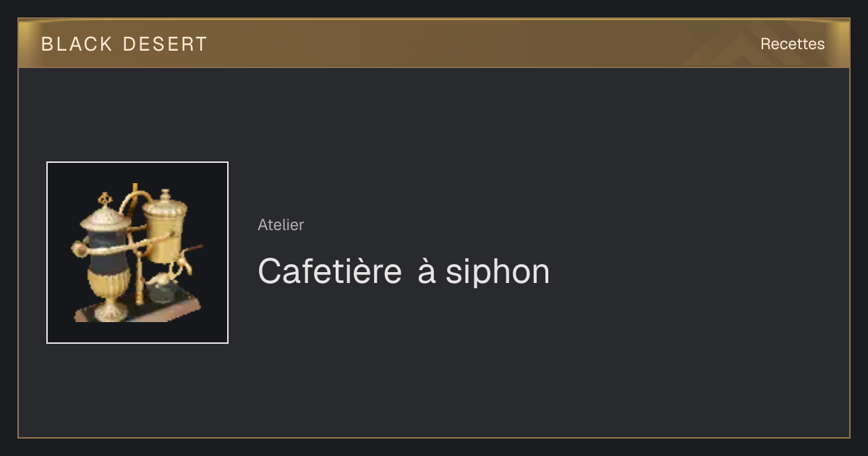The width and height of the screenshot is (868, 456).
Task: Click the golden vessel in item icon
Action: click(x=165, y=228)
